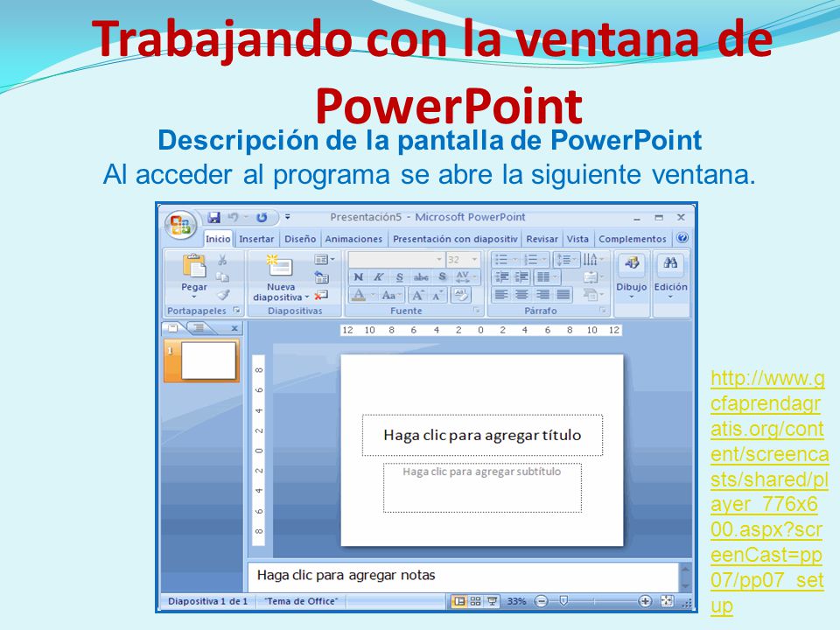Click the blue Help question mark icon
The image size is (840, 630).
(682, 238)
